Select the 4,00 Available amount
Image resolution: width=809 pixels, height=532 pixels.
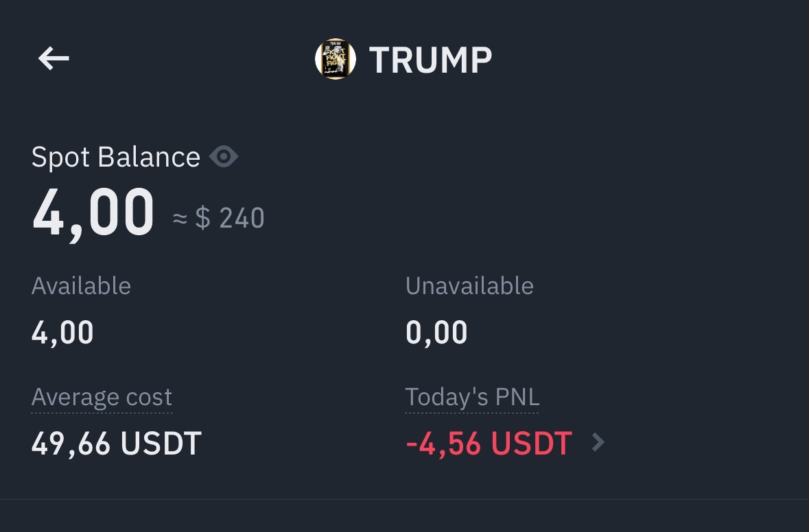click(x=62, y=333)
